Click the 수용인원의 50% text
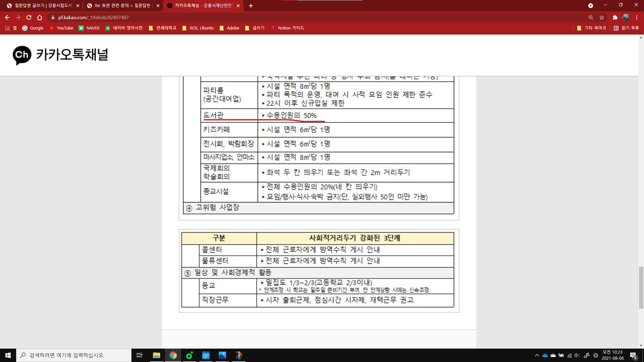 pos(291,115)
